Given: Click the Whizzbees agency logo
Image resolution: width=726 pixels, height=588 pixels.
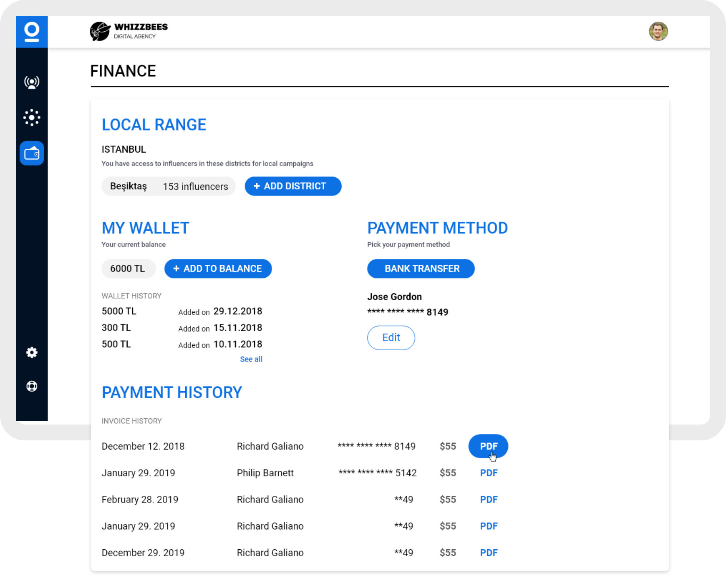Looking at the screenshot, I should (x=129, y=31).
